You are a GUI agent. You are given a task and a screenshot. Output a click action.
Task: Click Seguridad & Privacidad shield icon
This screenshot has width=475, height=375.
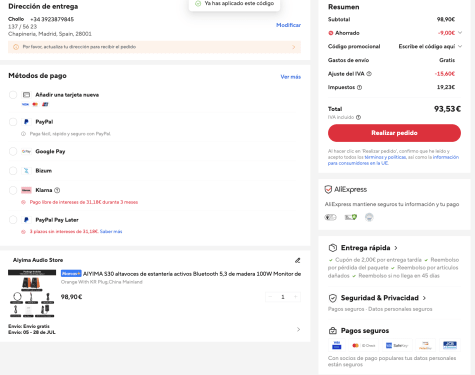[333, 298]
